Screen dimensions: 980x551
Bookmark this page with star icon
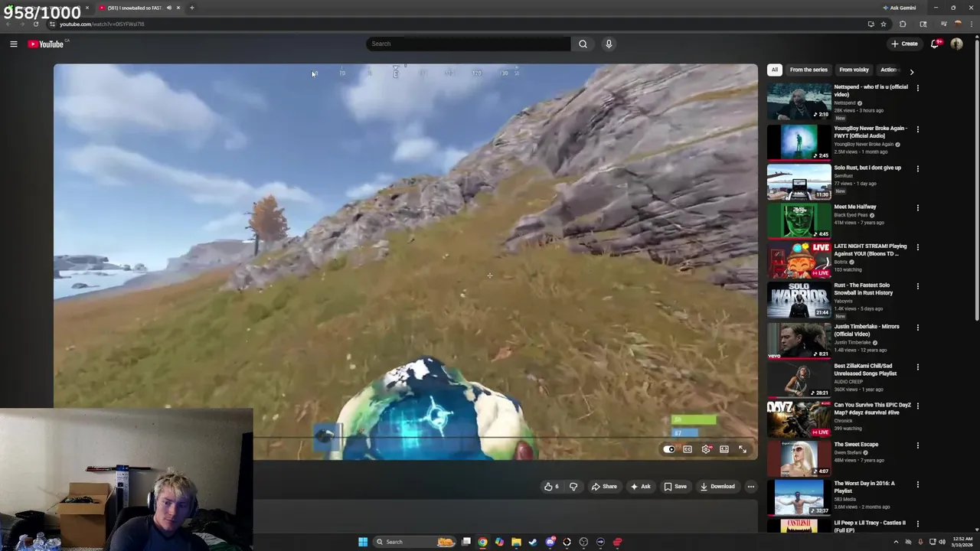click(x=884, y=24)
